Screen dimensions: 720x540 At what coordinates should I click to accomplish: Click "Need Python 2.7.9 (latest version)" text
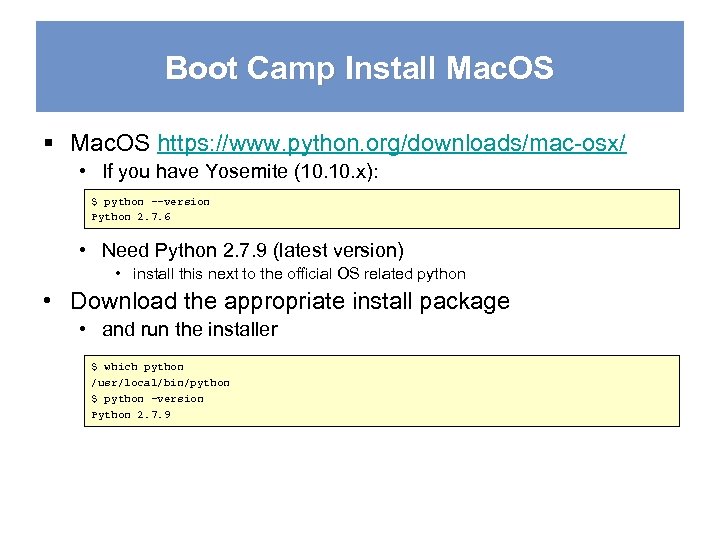pos(252,250)
